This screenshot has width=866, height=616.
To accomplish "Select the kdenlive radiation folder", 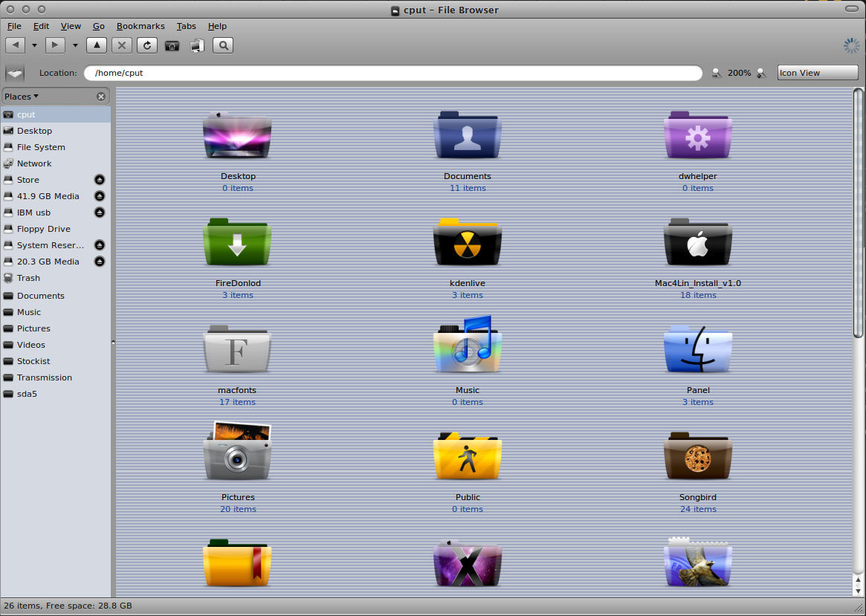I will (468, 241).
